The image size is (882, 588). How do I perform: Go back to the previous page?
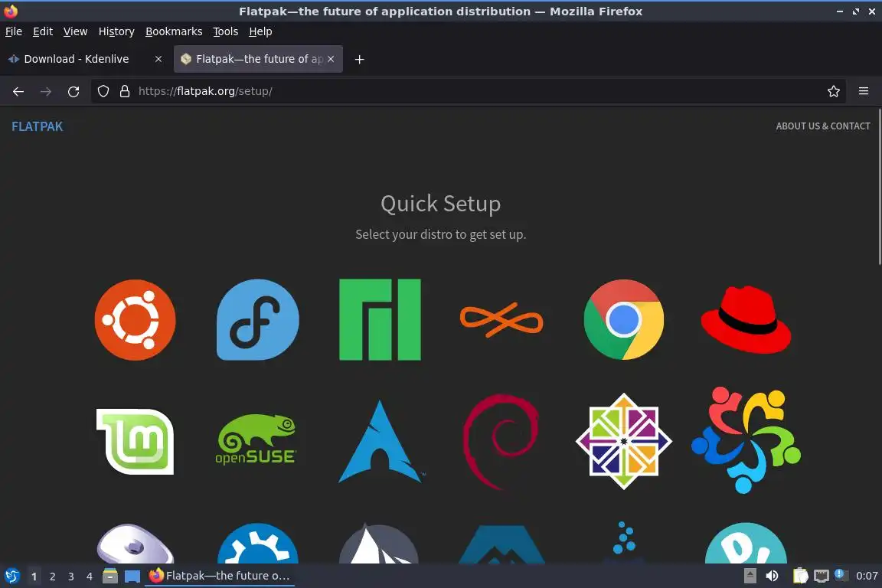click(x=18, y=91)
